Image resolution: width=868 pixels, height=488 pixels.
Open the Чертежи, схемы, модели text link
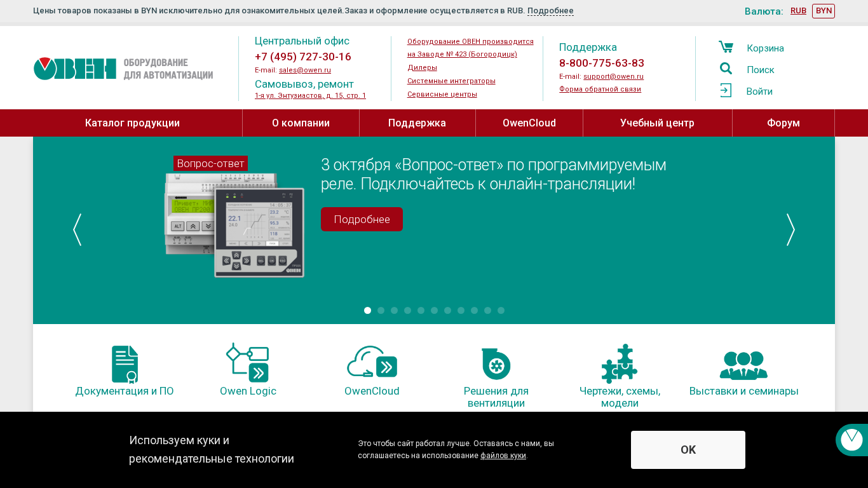coord(620,396)
